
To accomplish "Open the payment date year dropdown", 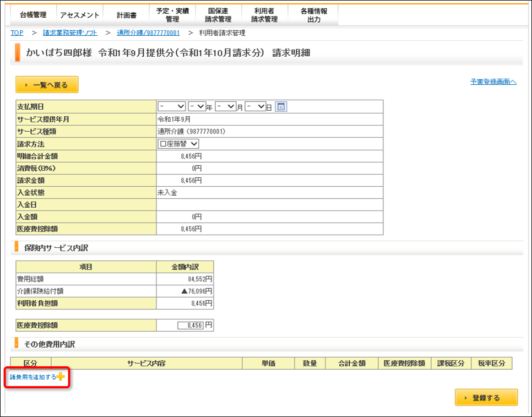I will coord(197,106).
